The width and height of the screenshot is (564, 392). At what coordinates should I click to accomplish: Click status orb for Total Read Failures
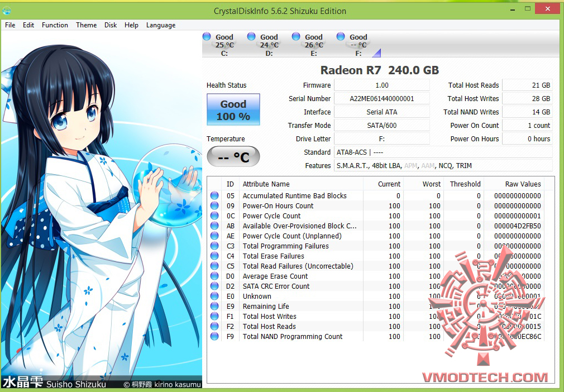(x=215, y=266)
